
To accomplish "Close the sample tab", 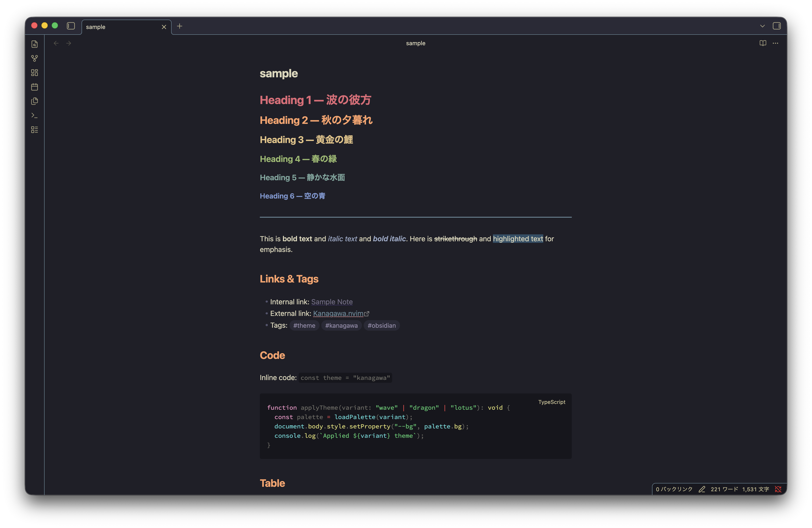I will tap(164, 27).
